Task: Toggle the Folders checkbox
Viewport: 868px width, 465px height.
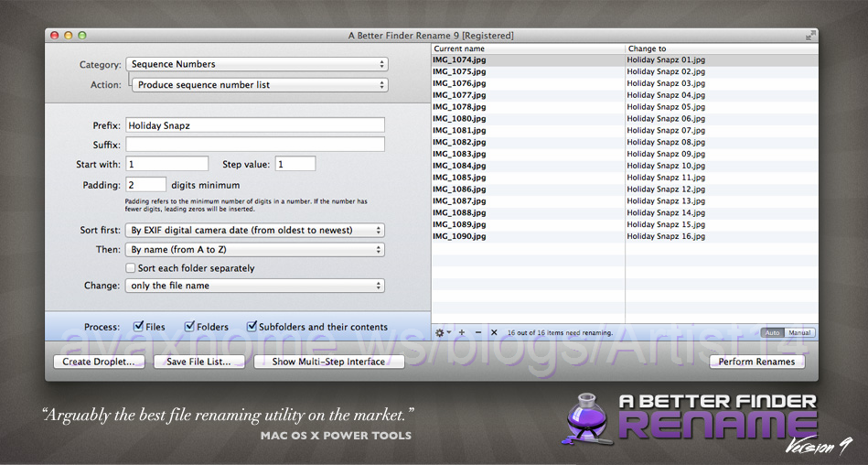Action: (190, 326)
